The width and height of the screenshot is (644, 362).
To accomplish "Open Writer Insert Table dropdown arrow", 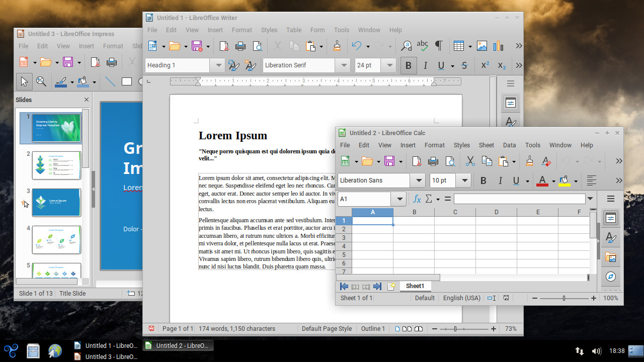I will (470, 46).
